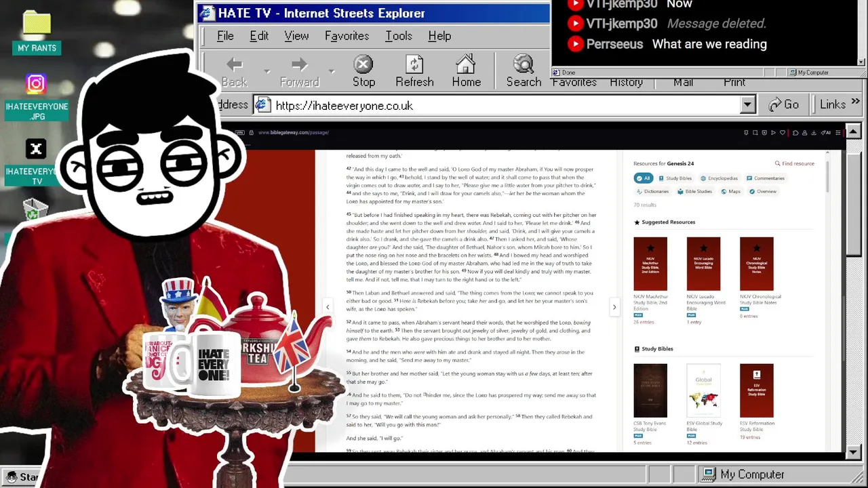Click the Print toolbar button

(734, 82)
